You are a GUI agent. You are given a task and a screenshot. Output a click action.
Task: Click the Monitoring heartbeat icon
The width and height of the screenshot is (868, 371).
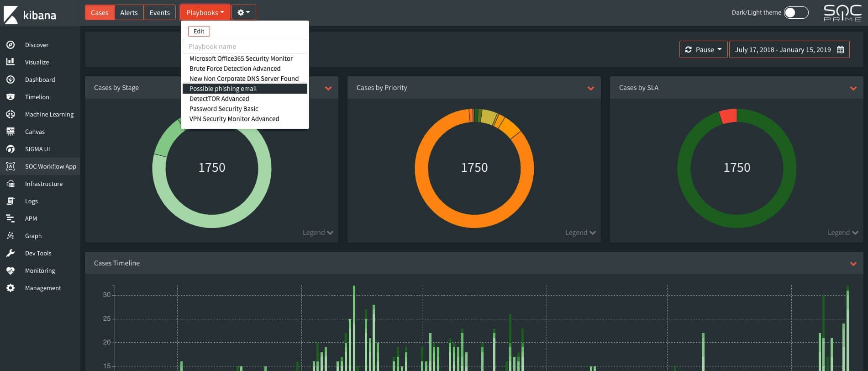tap(11, 270)
